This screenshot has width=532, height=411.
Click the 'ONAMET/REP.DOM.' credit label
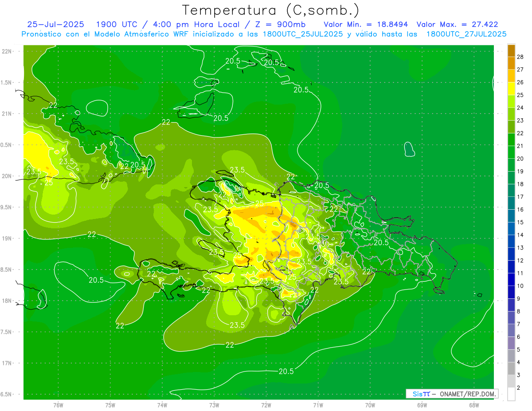pos(468,394)
